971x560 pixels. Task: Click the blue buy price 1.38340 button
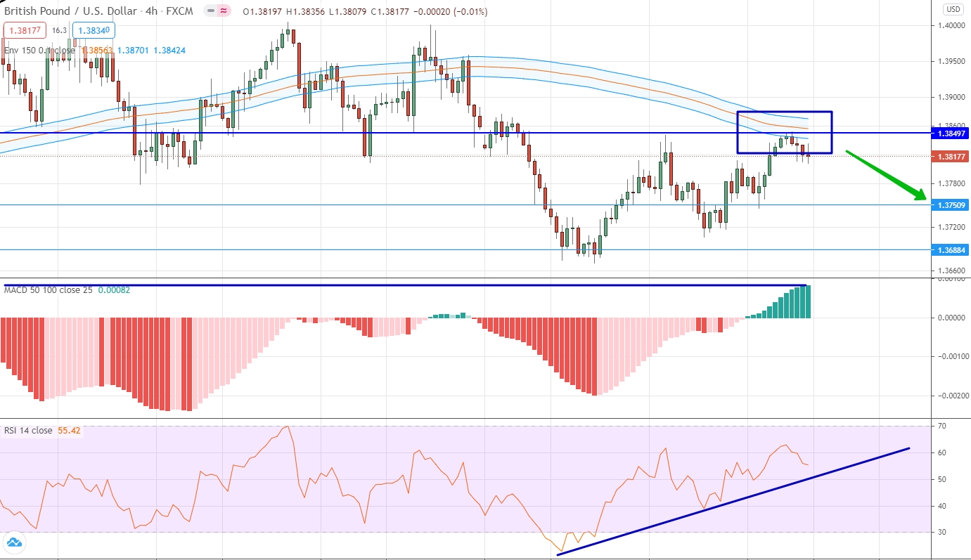click(94, 30)
